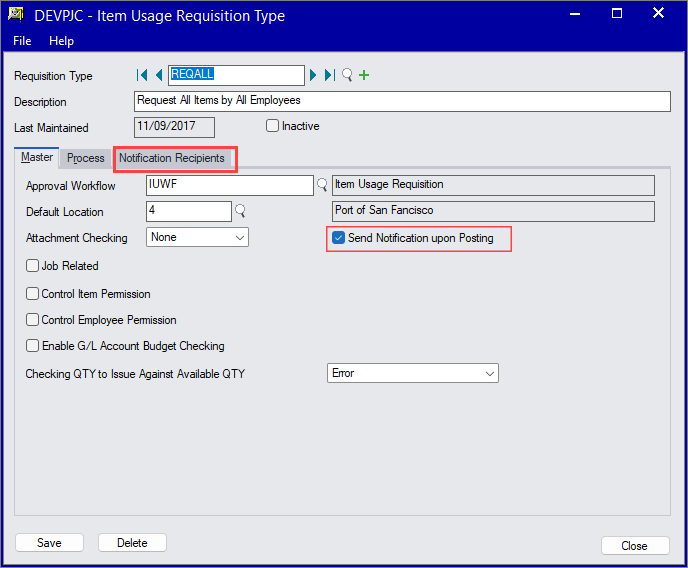Toggle the Inactive checkbox
Screen dimensions: 688x568
[272, 126]
